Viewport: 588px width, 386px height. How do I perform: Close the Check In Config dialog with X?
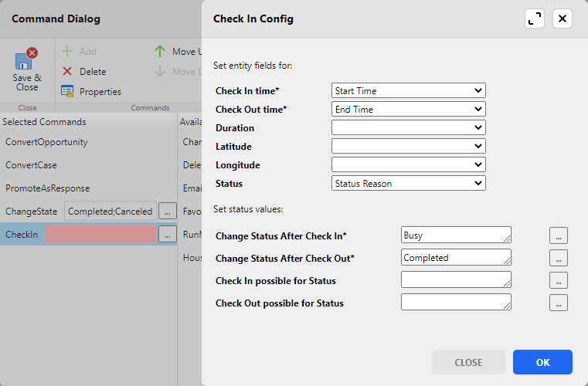click(x=563, y=19)
